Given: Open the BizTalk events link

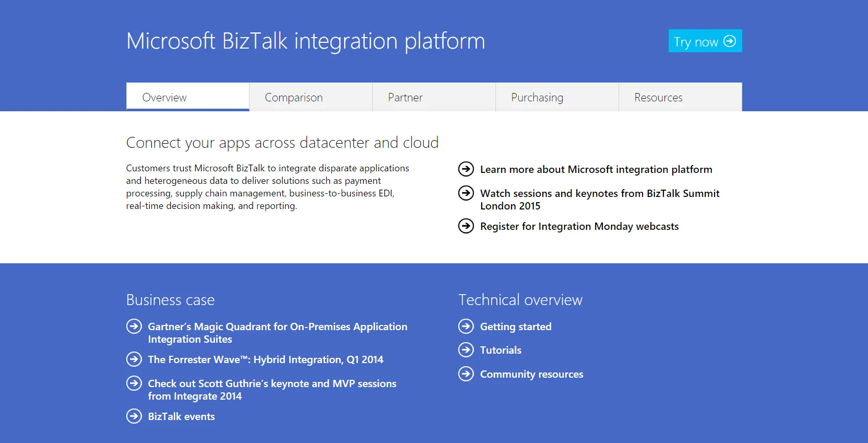Looking at the screenshot, I should coord(181,416).
